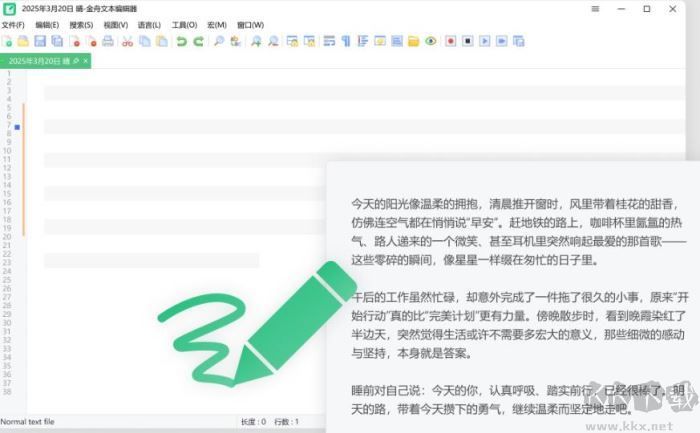Toggle the indent guide icon
700x433 pixels.
coord(363,42)
